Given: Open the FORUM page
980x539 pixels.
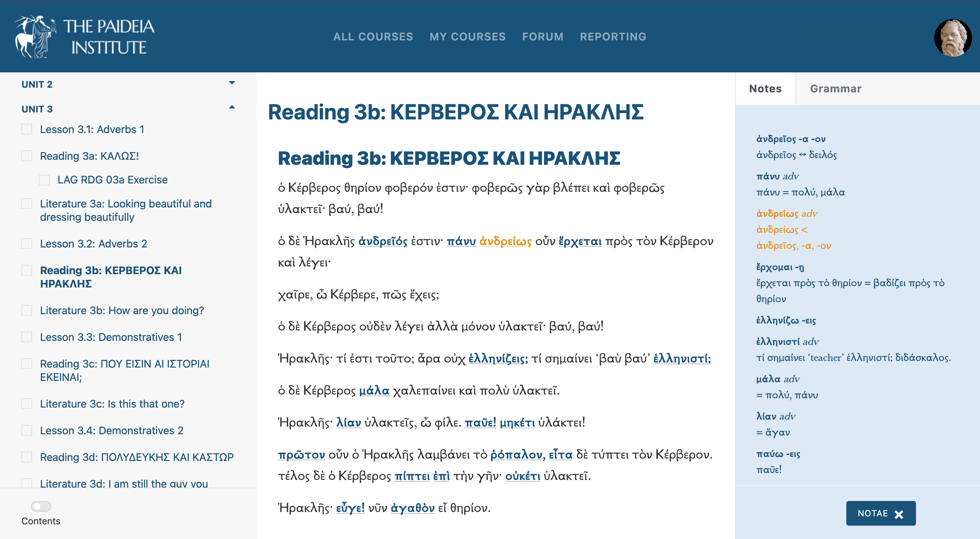Looking at the screenshot, I should point(543,37).
